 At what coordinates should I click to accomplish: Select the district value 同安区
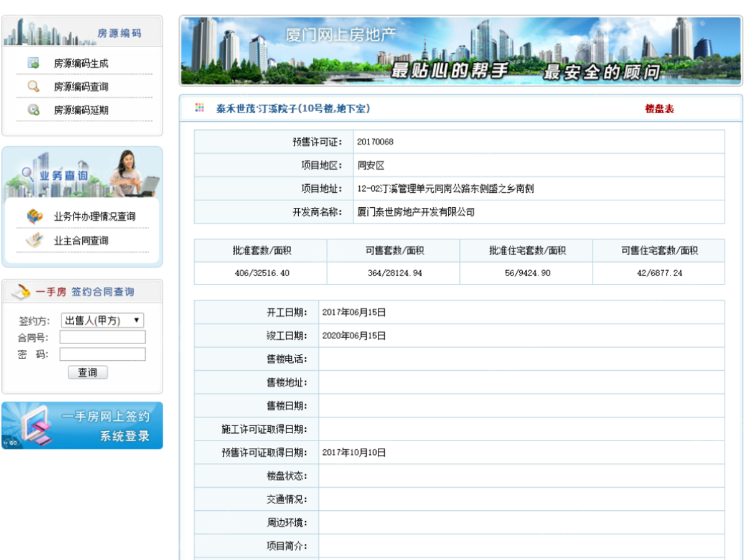(371, 166)
